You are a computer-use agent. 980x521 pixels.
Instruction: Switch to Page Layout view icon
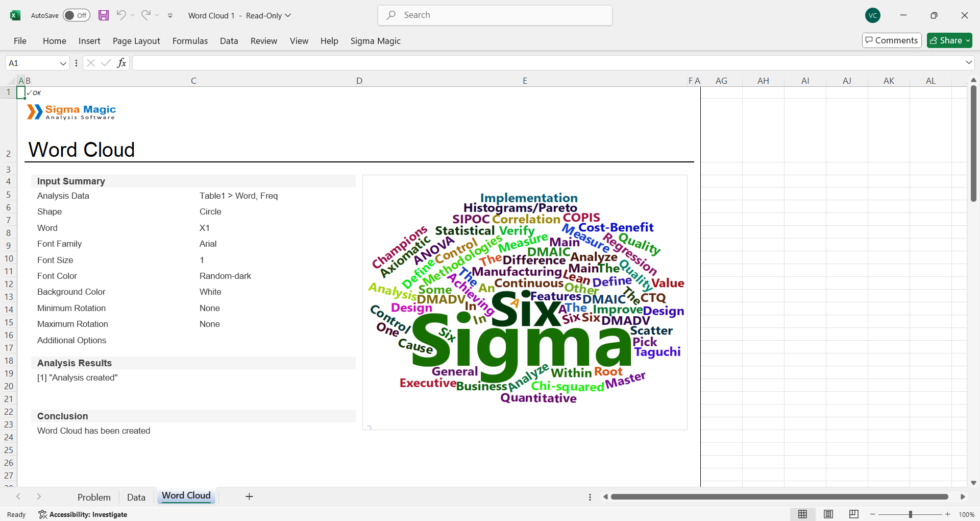pos(828,514)
